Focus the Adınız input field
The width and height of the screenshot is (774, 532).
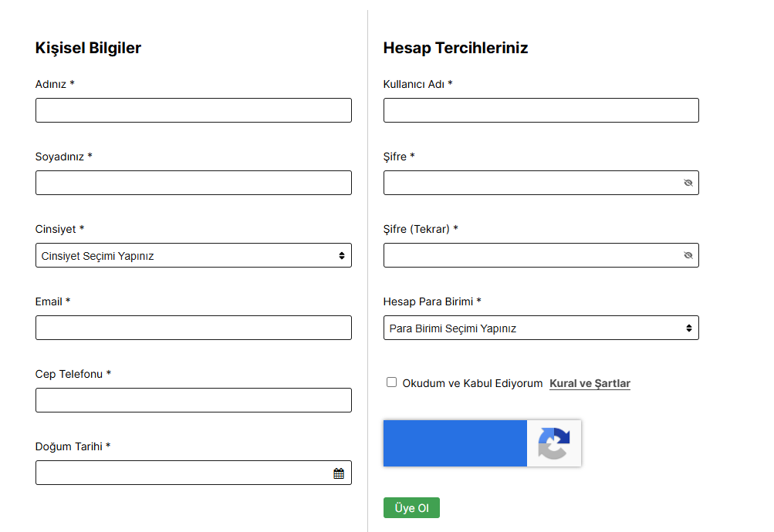pos(194,110)
